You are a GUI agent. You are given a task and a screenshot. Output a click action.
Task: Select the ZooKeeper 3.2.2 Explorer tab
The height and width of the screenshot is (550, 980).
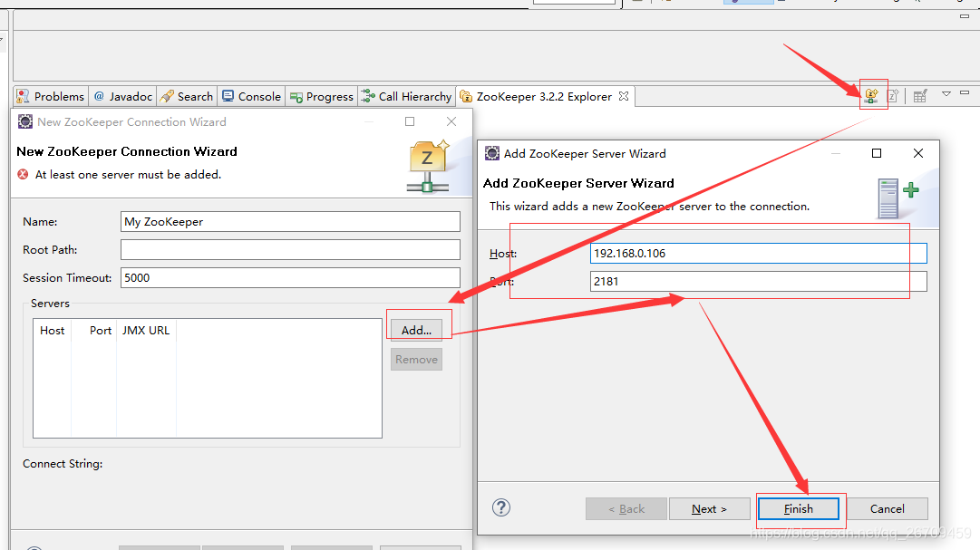coord(544,96)
